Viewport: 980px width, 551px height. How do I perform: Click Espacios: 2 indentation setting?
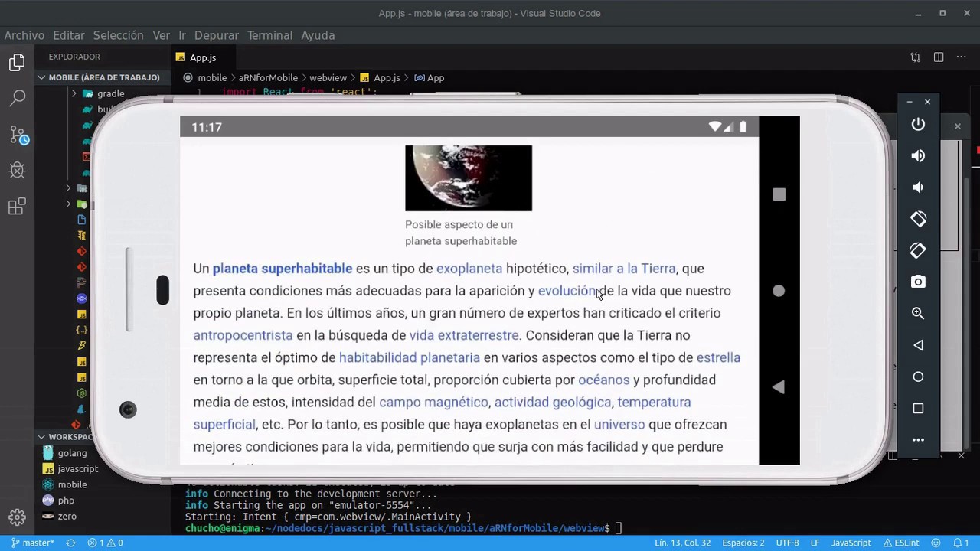click(743, 543)
